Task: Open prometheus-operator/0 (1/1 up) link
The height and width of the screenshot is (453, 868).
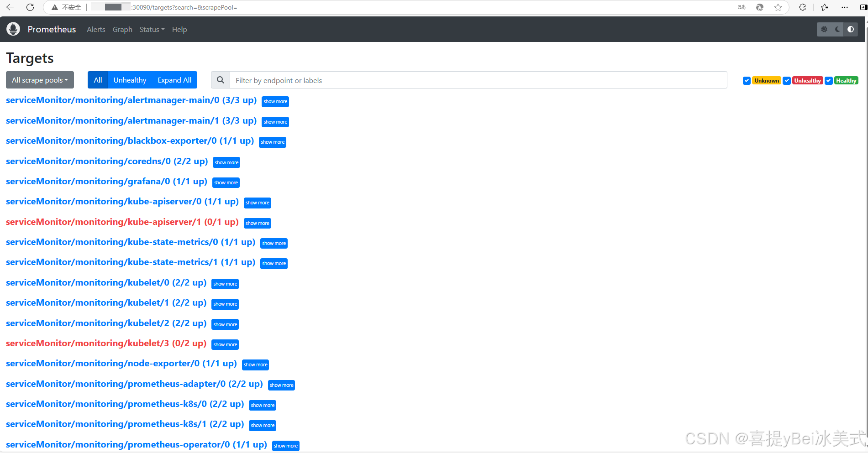Action: coord(137,445)
